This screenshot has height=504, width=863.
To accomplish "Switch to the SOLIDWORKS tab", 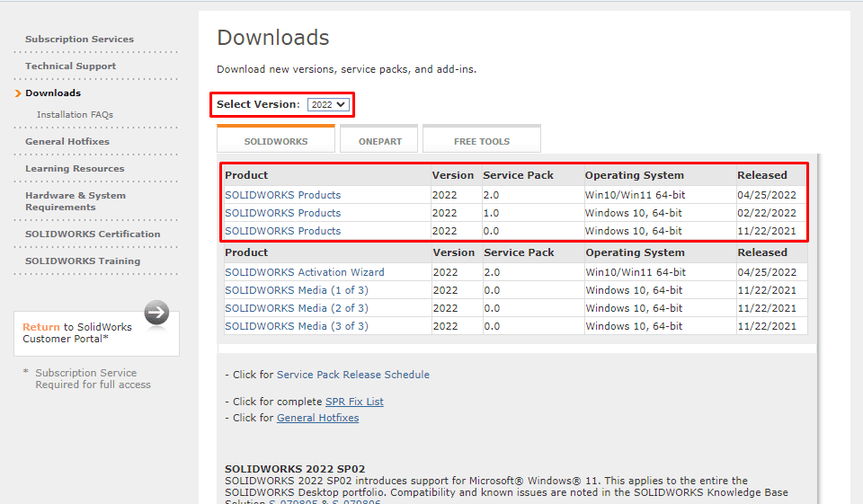I will (x=276, y=138).
